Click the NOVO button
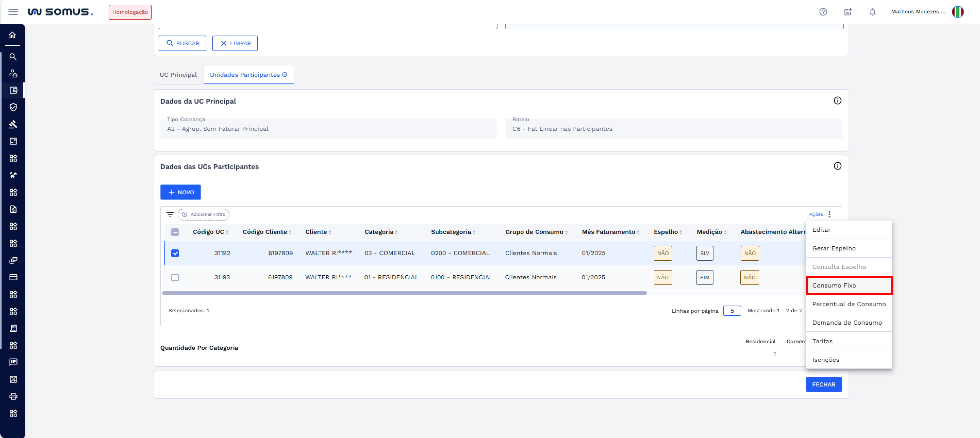This screenshot has width=980, height=438. coord(181,192)
